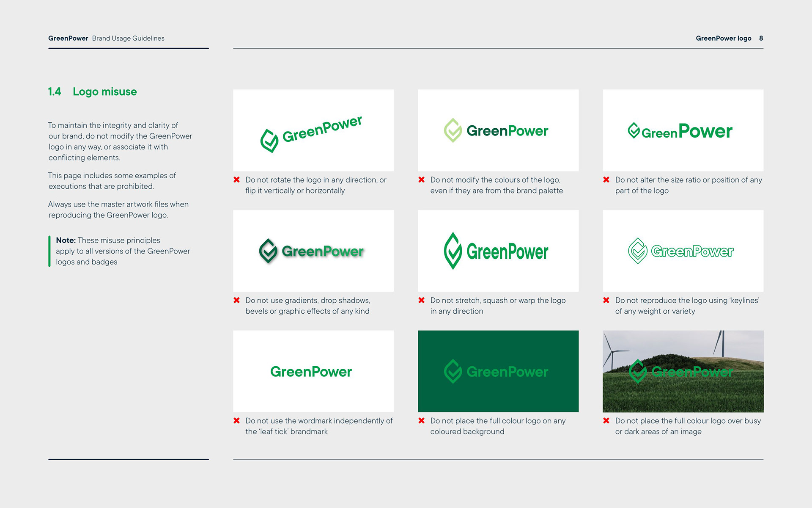The width and height of the screenshot is (812, 508).
Task: Click the oversized 'Power' wordmark logo
Action: coord(705,131)
